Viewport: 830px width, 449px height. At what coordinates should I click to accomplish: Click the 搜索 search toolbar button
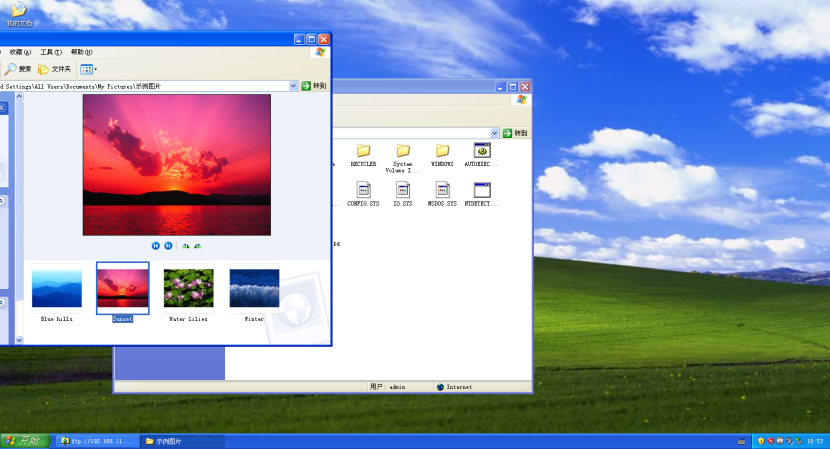pyautogui.click(x=19, y=69)
